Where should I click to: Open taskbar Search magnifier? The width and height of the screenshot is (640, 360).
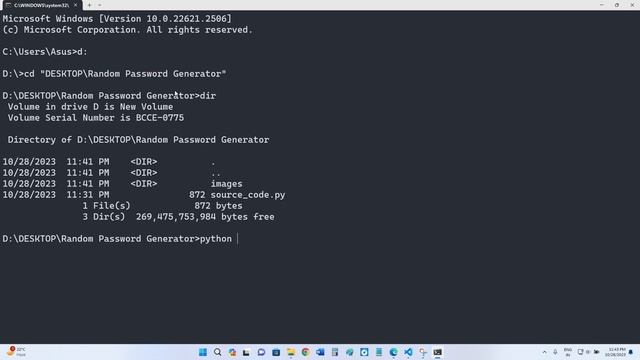[218, 352]
